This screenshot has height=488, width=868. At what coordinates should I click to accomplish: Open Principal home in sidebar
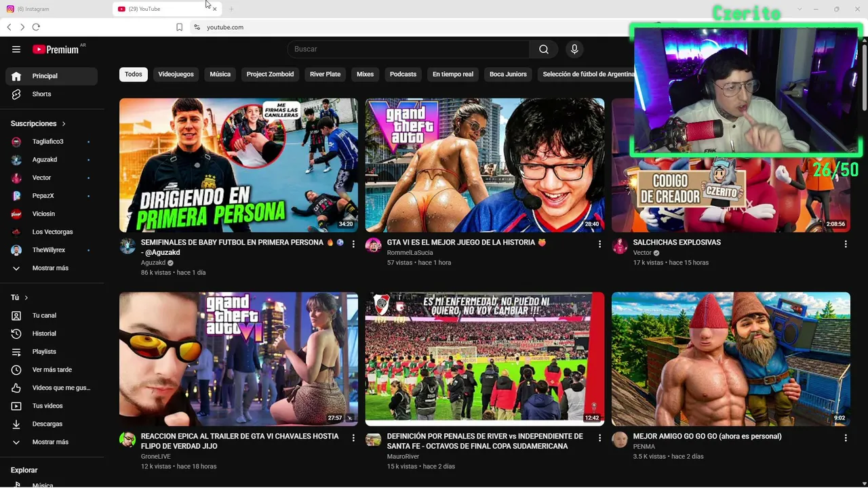(52, 76)
